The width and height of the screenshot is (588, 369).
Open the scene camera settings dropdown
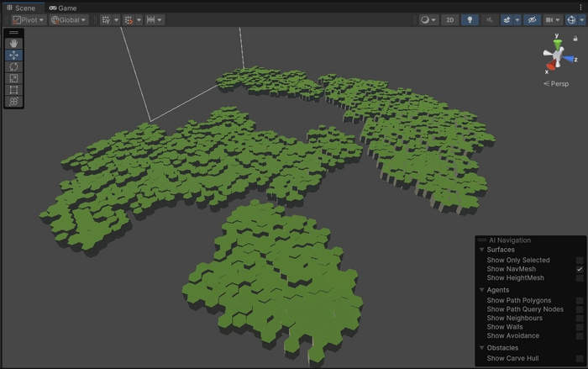(x=553, y=19)
